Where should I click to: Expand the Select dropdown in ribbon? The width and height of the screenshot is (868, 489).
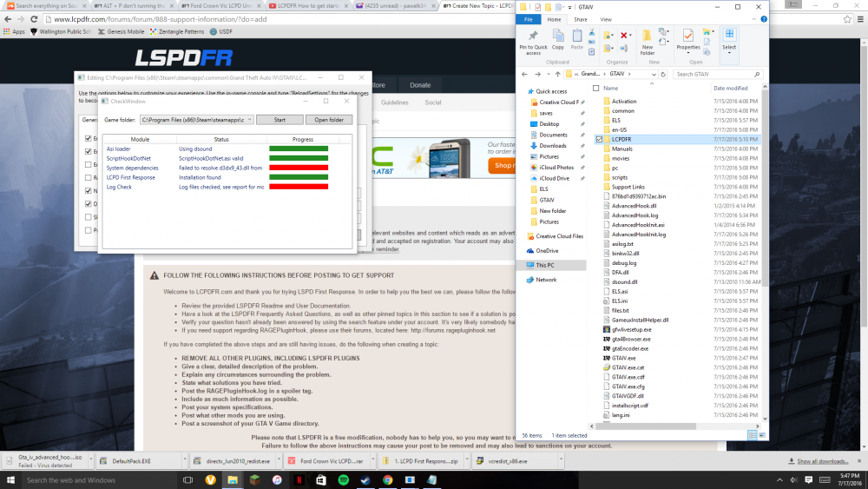729,53
